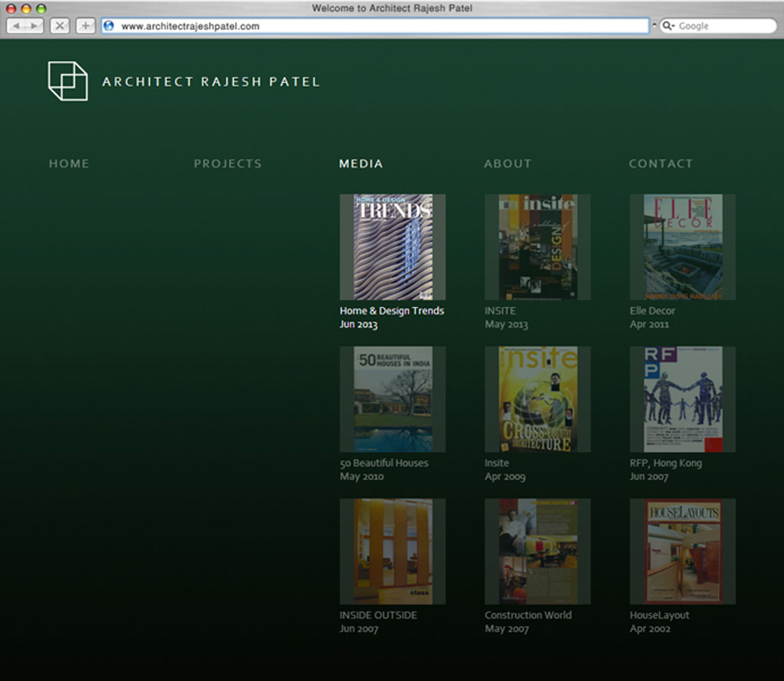The height and width of the screenshot is (681, 784).
Task: Click the 'RFP, Hong Kong' caption link
Action: [665, 463]
